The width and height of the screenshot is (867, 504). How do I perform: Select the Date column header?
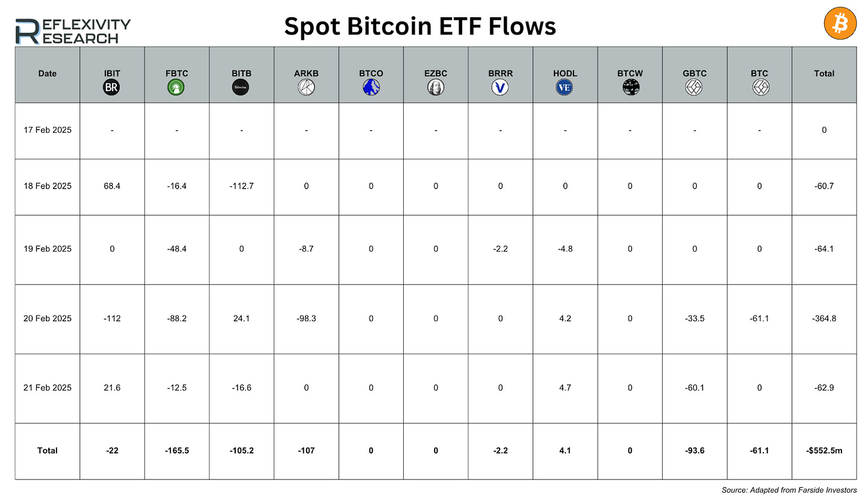(48, 74)
